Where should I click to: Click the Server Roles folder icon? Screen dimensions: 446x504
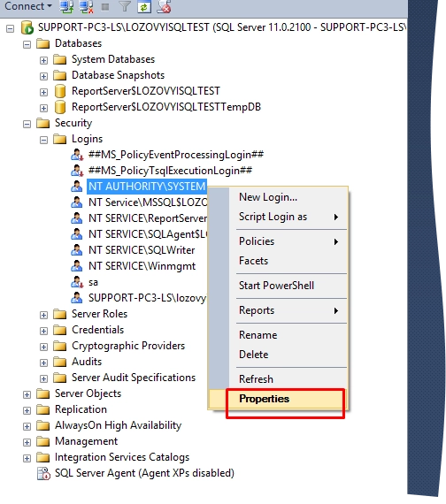[60, 314]
